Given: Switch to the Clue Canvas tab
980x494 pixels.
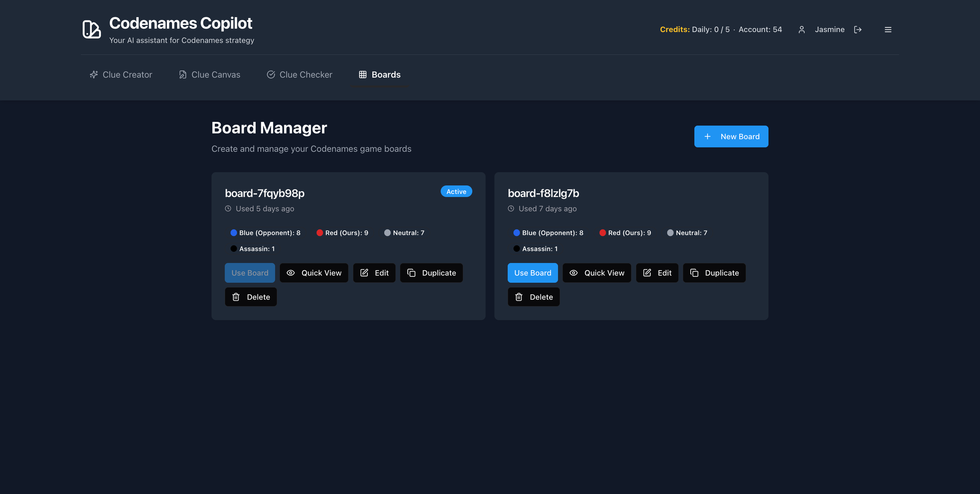Looking at the screenshot, I should 209,74.
